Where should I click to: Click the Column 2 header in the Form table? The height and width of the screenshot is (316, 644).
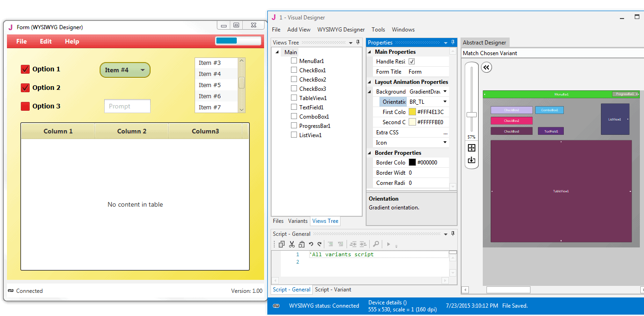(132, 131)
